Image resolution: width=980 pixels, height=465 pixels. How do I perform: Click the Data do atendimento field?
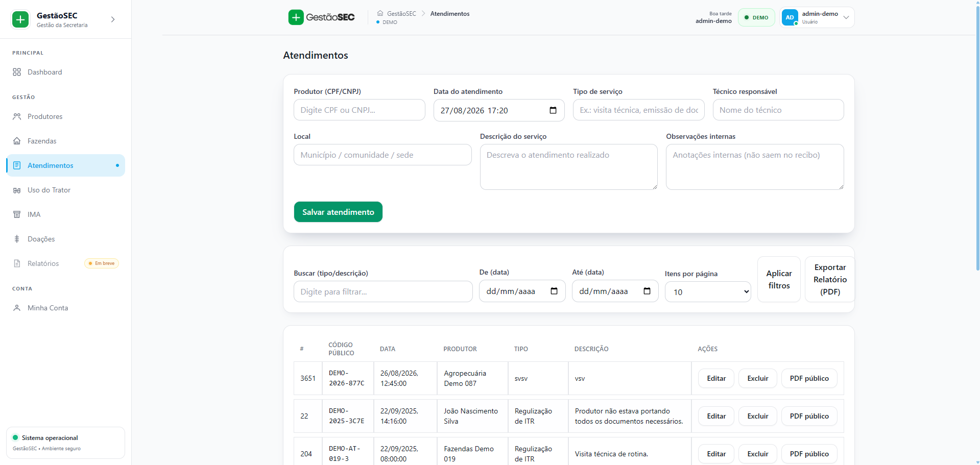499,110
